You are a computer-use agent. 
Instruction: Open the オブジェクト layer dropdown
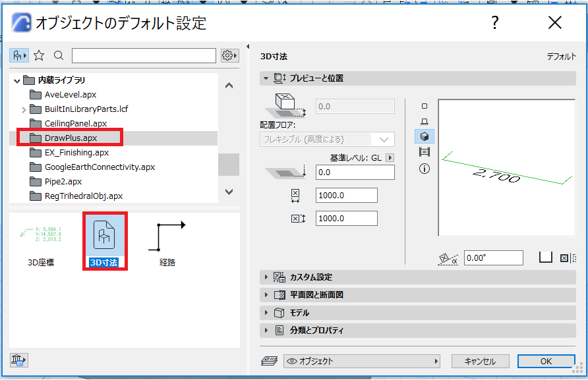pyautogui.click(x=362, y=362)
